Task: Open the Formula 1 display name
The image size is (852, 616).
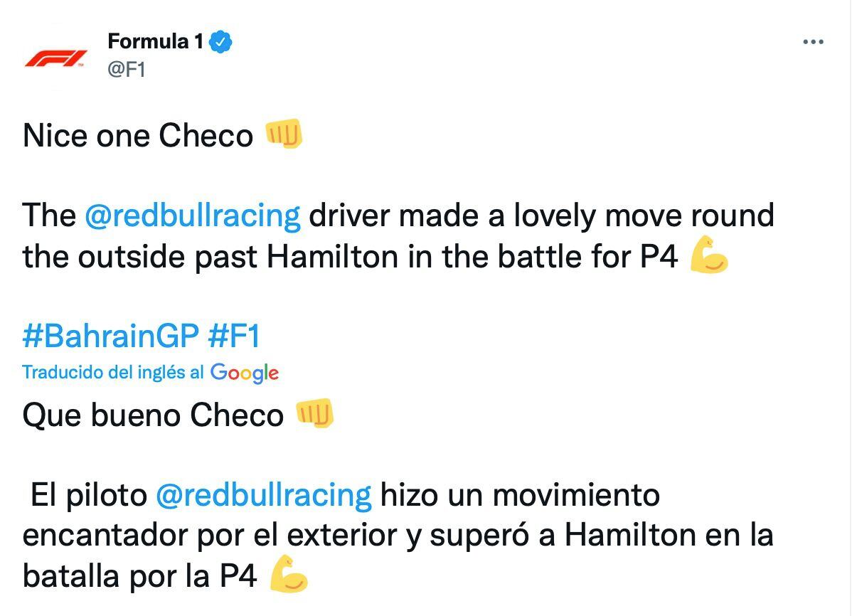Action: click(x=155, y=42)
